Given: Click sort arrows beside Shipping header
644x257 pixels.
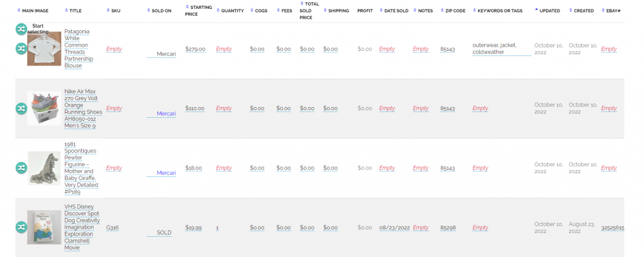Looking at the screenshot, I should (325, 11).
